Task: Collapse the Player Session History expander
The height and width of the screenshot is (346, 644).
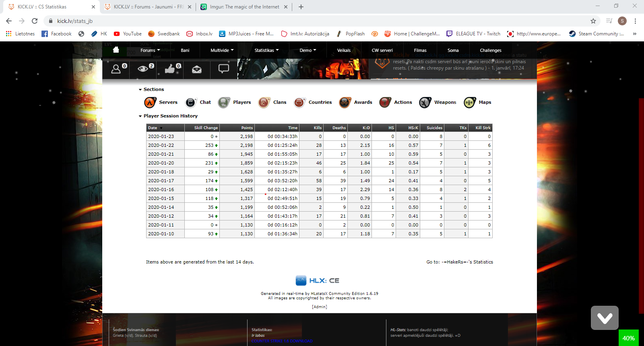Action: click(140, 116)
